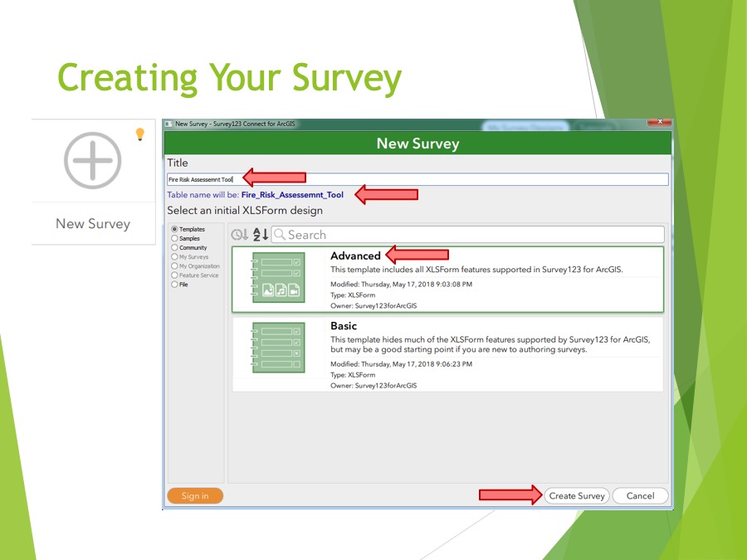Click Advanced 'Owner: Survey123forArcGIS' text

(373, 305)
